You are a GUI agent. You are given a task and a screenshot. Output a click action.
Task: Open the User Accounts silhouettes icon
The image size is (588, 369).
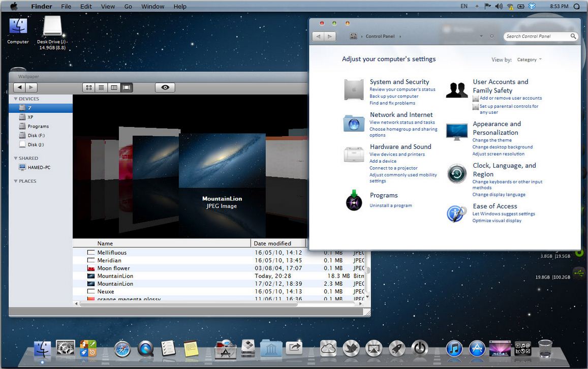pyautogui.click(x=457, y=90)
